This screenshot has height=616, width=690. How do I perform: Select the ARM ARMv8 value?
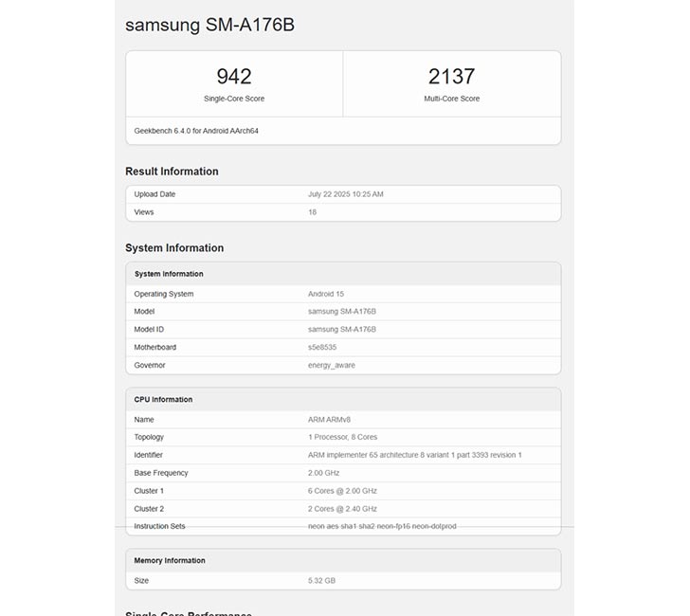[x=329, y=420]
